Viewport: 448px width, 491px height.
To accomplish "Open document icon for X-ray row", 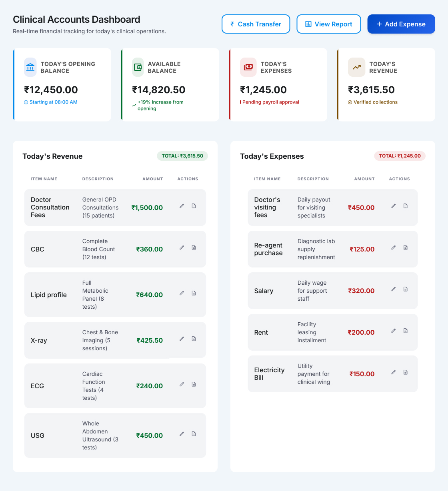I will pos(194,339).
